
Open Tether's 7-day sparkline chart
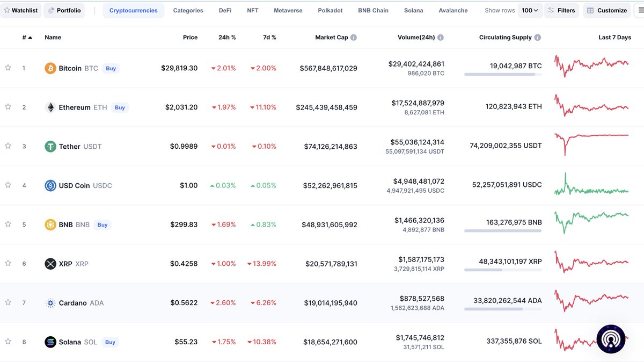coord(591,143)
